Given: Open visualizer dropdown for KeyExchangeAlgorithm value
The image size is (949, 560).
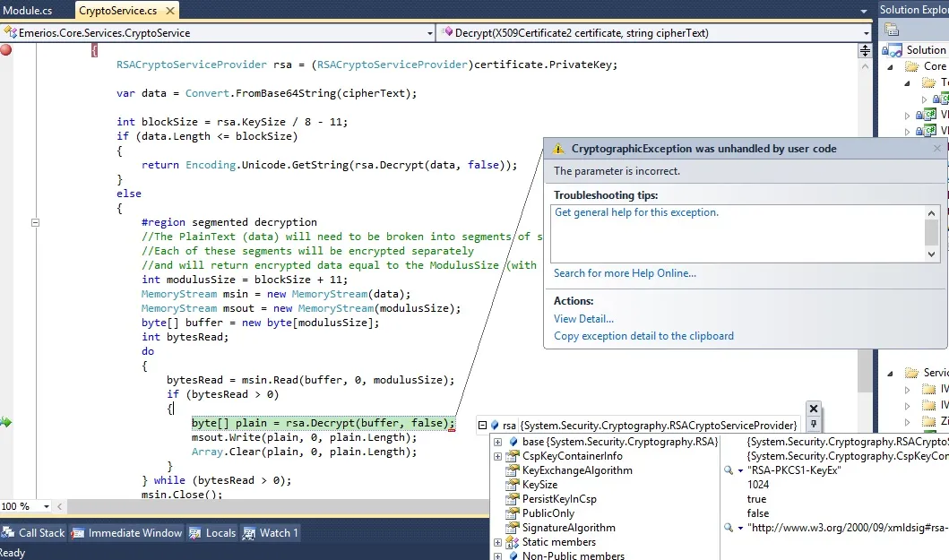Looking at the screenshot, I should coord(740,470).
